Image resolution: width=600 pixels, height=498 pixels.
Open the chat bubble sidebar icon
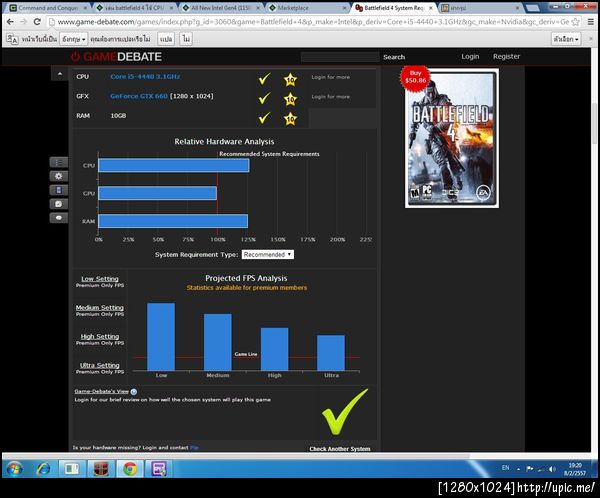click(59, 218)
